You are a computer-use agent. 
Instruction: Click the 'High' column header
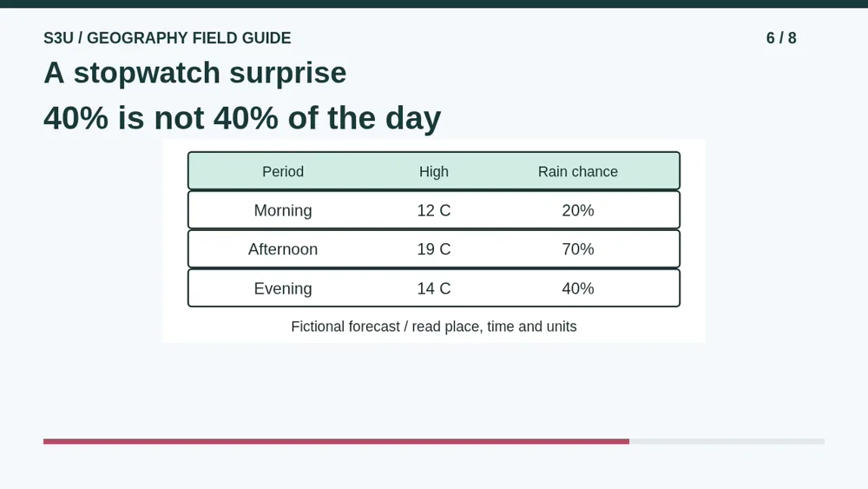[433, 172]
